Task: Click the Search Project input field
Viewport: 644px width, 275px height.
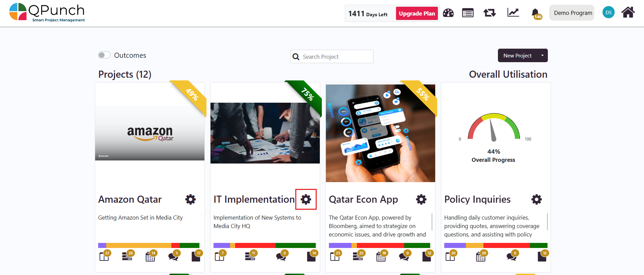Action: point(332,56)
